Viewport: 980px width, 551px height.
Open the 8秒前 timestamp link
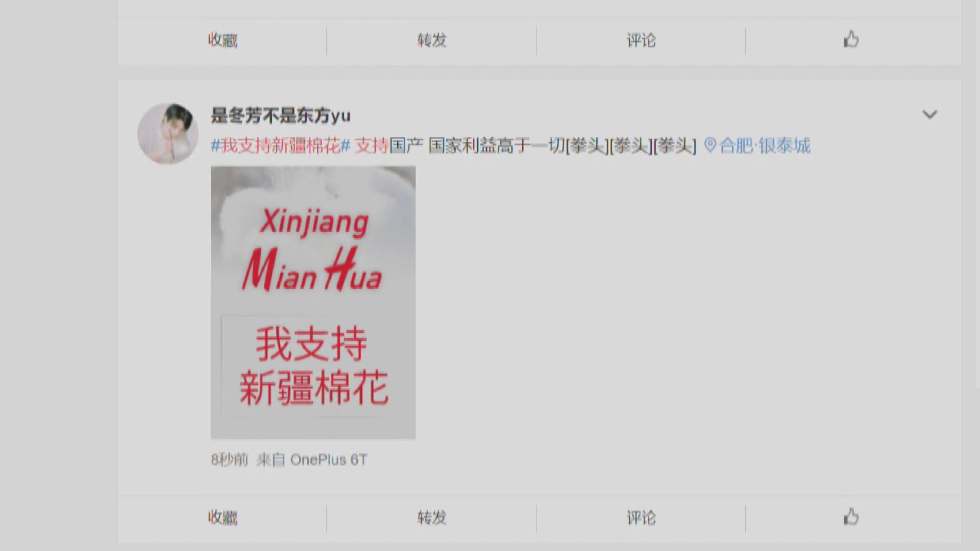(x=229, y=460)
